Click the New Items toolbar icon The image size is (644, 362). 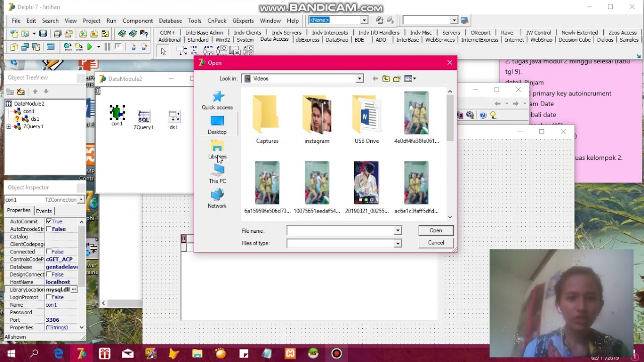tap(14, 34)
